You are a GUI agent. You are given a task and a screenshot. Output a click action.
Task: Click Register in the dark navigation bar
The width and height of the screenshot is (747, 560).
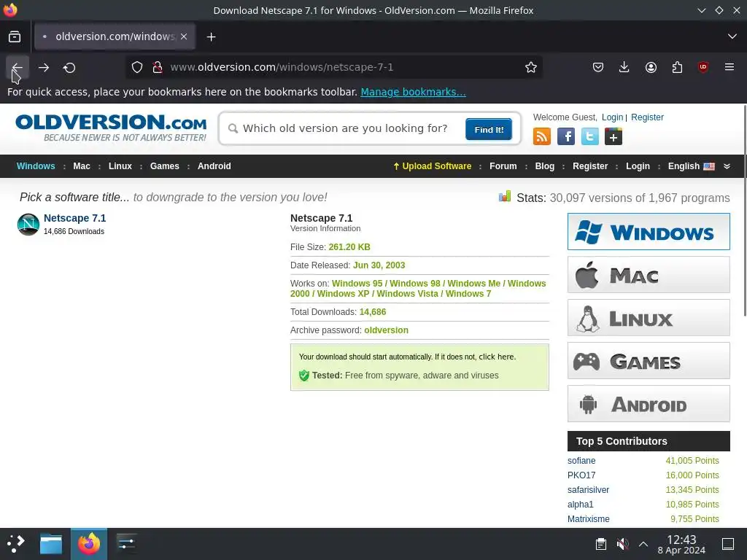tap(590, 166)
